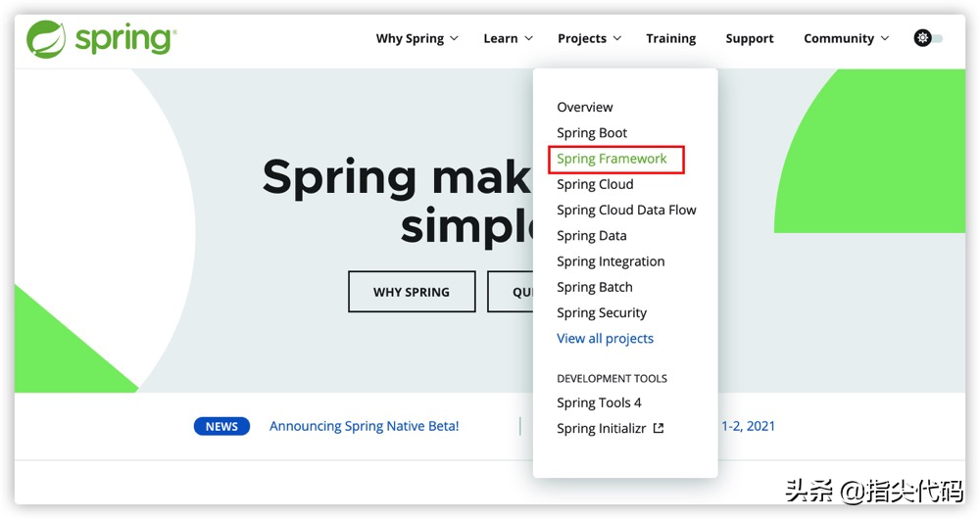The image size is (980, 519).
Task: Open the Why Spring nav menu
Action: (416, 39)
